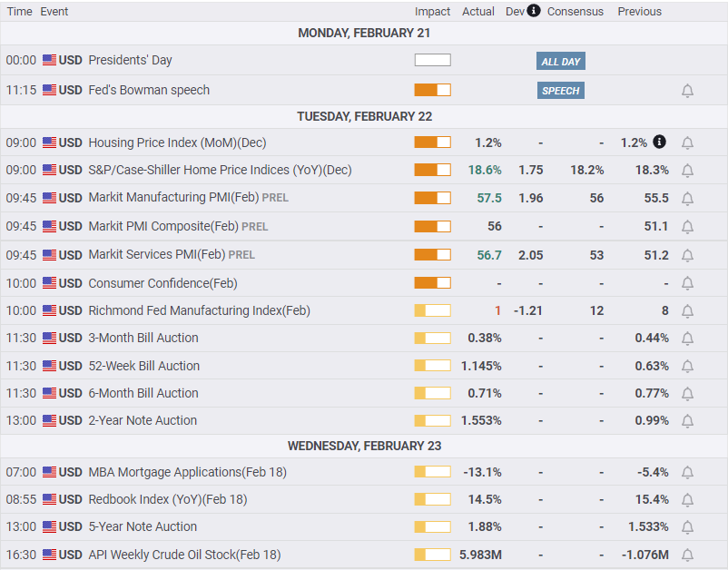Click bell icon for Richmond Fed Manufacturing Index
Screen dimensions: 728x570
click(x=687, y=311)
